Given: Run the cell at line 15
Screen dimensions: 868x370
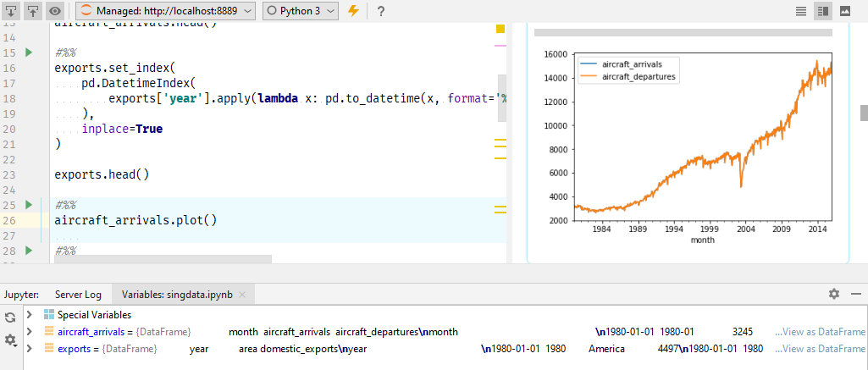Looking at the screenshot, I should 29,52.
